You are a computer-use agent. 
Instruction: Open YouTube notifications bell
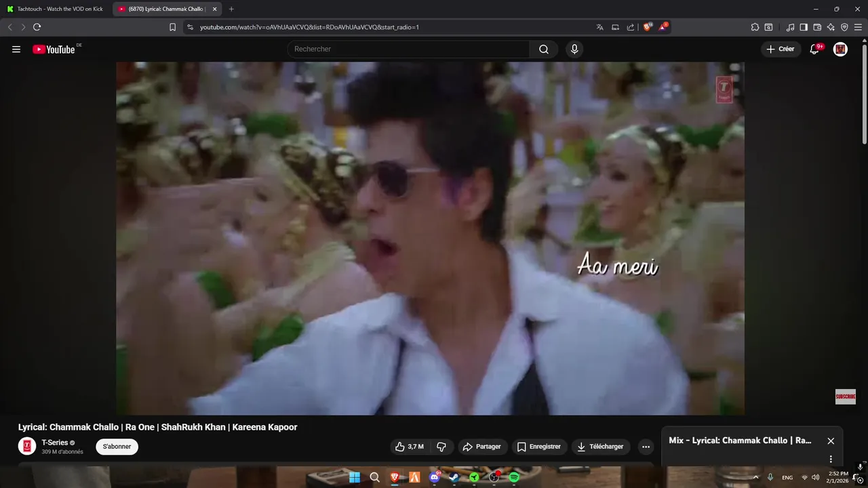point(815,49)
